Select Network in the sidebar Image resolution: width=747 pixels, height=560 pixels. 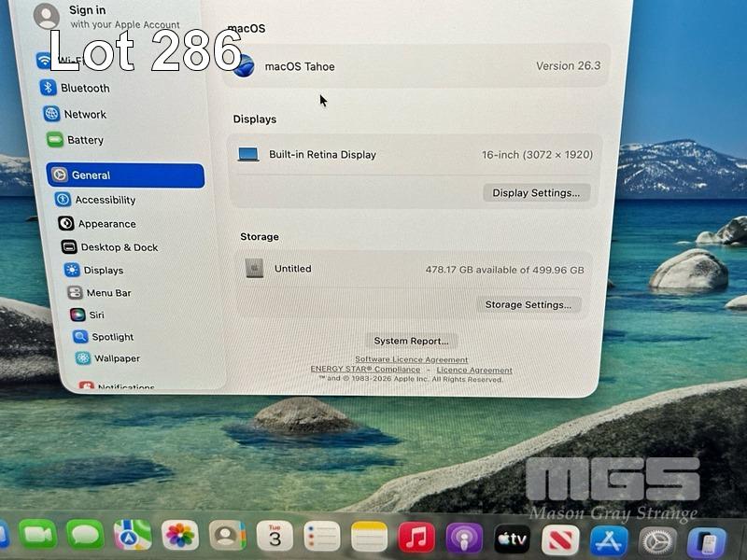84,114
